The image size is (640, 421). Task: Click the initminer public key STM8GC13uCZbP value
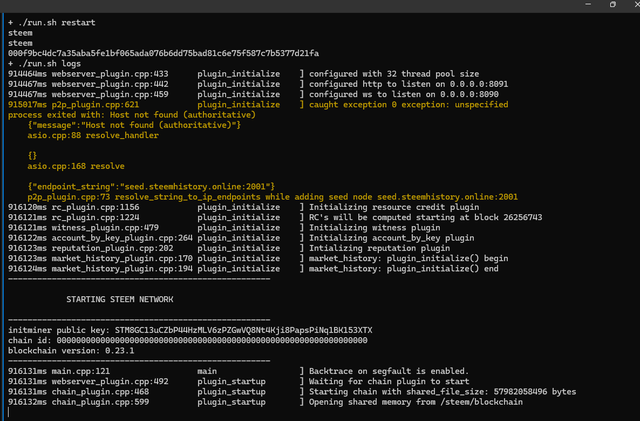243,330
